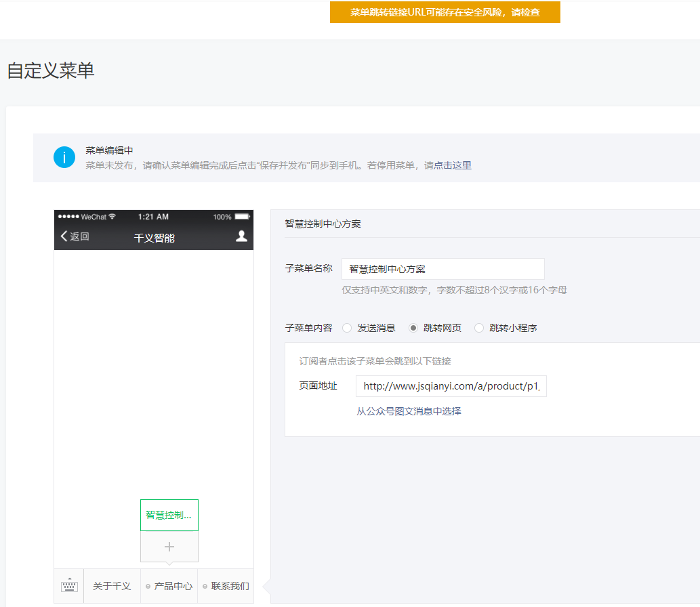Click the profile icon in WeChat header
This screenshot has width=700, height=607.
(241, 236)
